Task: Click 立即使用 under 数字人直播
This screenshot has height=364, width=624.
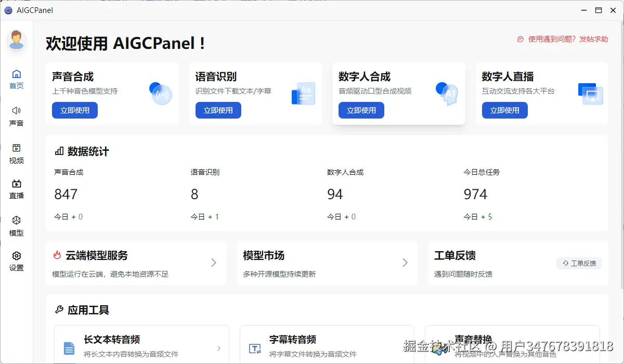Action: point(505,110)
